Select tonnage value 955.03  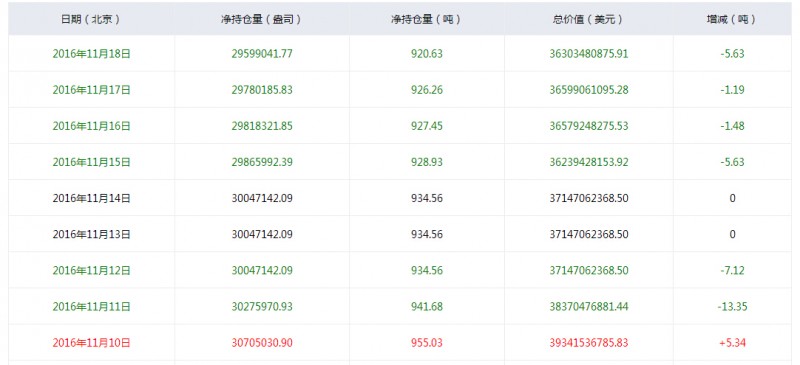[427, 343]
